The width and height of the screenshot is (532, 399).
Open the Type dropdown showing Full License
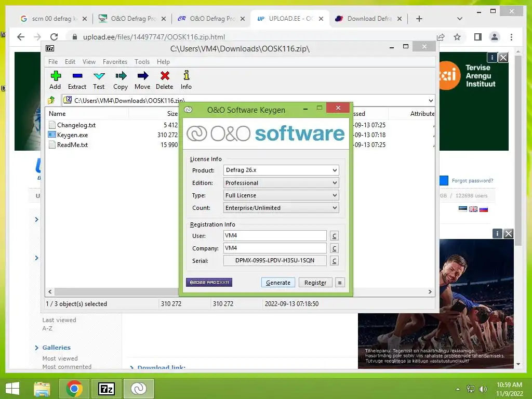(x=281, y=195)
